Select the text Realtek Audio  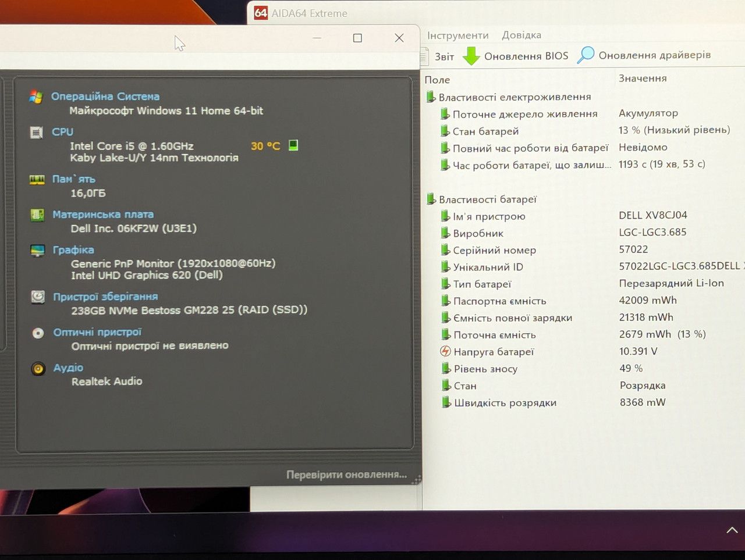(107, 381)
